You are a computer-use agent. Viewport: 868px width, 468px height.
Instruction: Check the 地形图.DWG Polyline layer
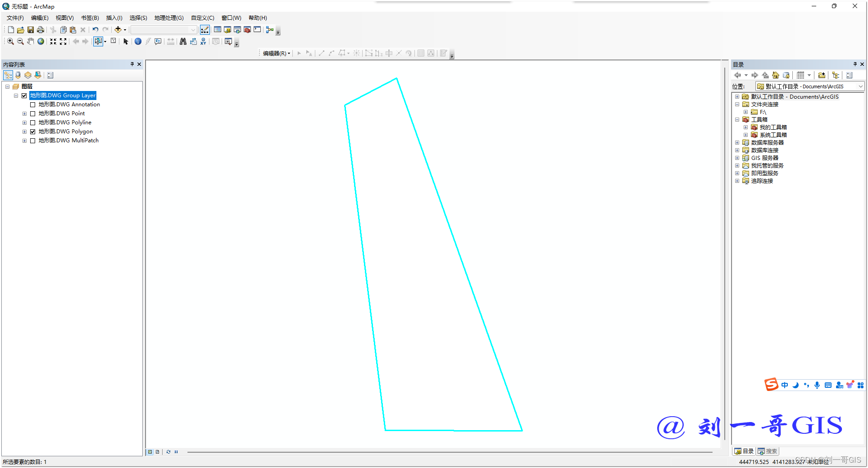(x=33, y=122)
